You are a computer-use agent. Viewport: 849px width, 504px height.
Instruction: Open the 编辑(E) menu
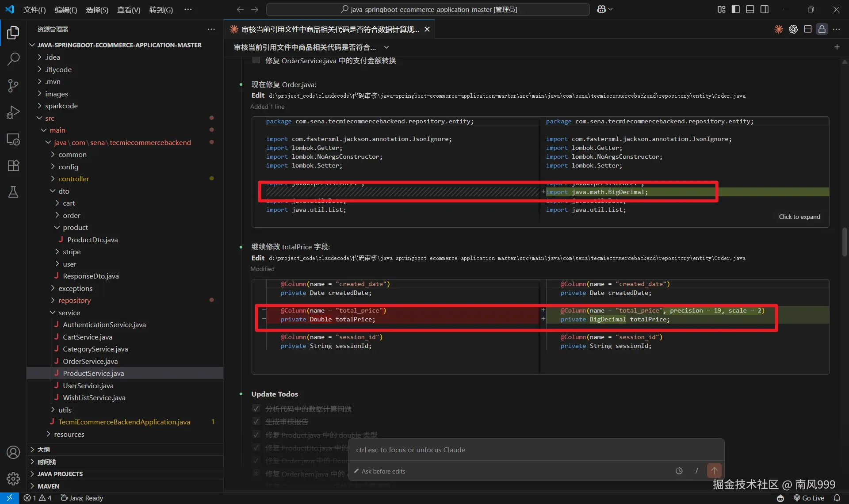tap(65, 10)
